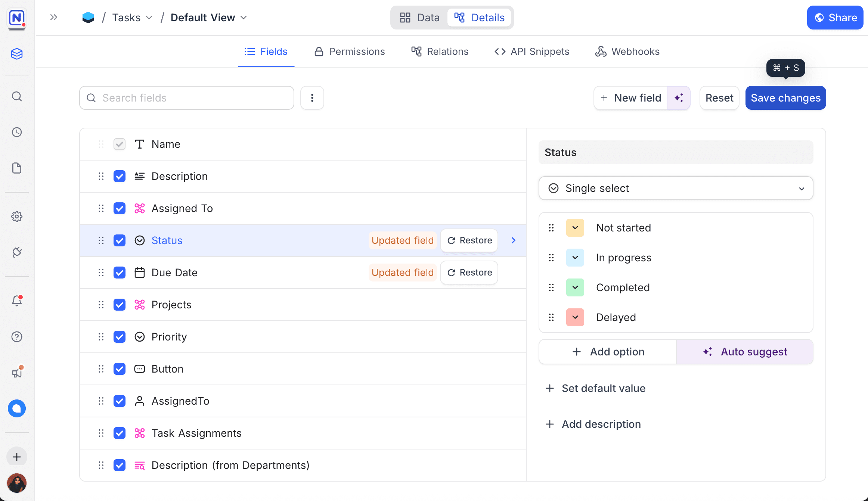Click the Save changes button

pos(785,98)
